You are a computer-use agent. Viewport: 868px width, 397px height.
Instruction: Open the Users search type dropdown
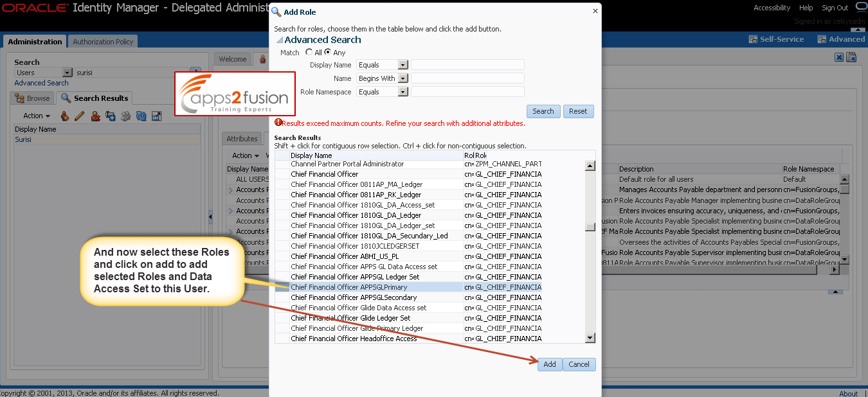67,73
